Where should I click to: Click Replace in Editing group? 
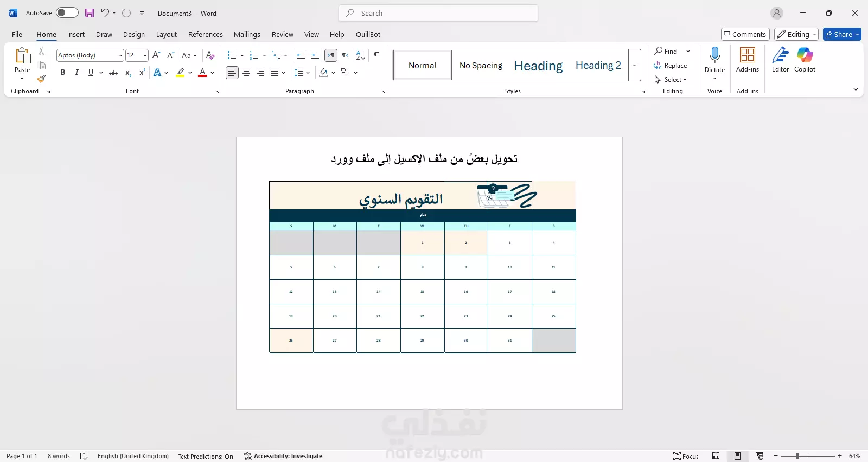point(671,66)
